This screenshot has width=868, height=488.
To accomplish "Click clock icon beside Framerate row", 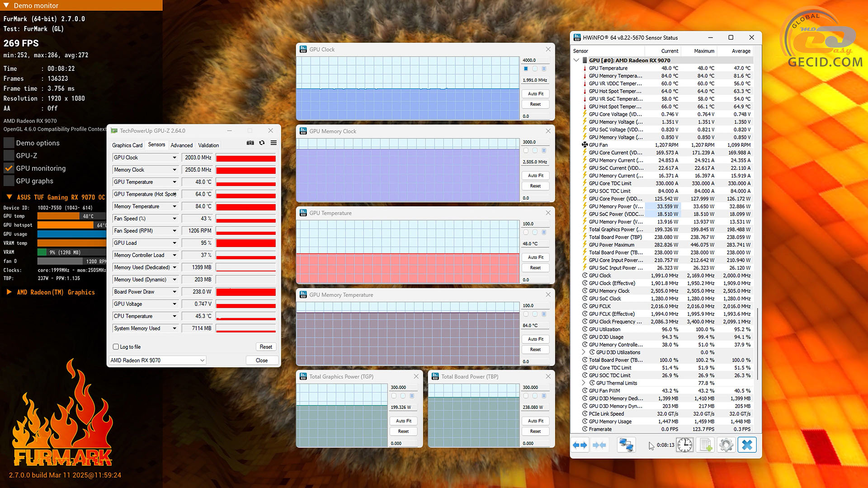I will pos(585,429).
